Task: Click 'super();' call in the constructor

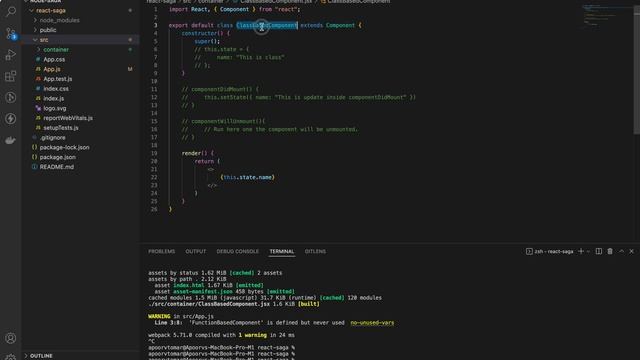Action: [207, 41]
